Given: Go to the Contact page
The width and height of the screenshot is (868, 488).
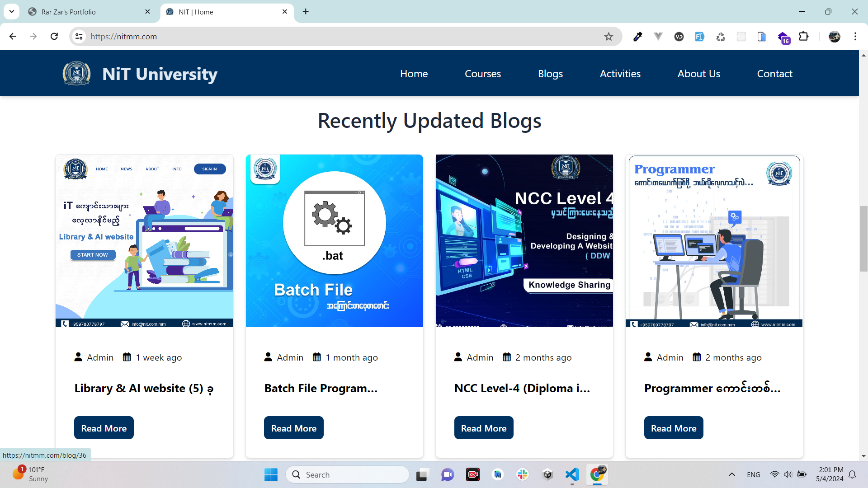Looking at the screenshot, I should pyautogui.click(x=774, y=74).
